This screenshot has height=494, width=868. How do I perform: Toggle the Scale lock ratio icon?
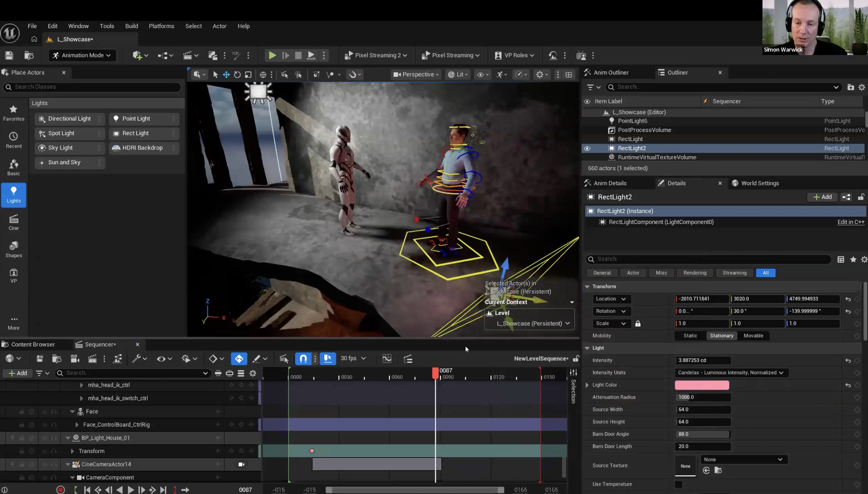tap(638, 323)
